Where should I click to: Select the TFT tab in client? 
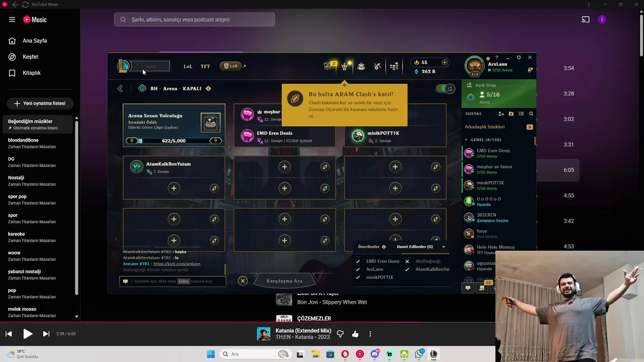click(x=205, y=66)
